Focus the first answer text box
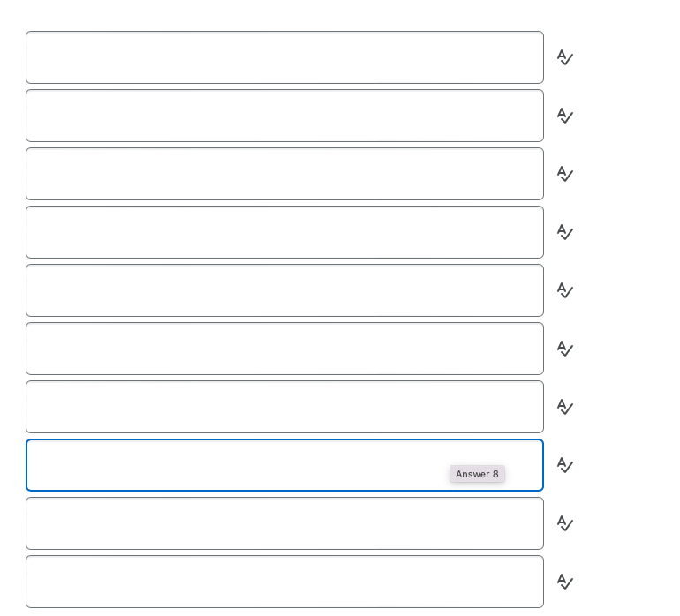The height and width of the screenshot is (616, 680). click(284, 57)
